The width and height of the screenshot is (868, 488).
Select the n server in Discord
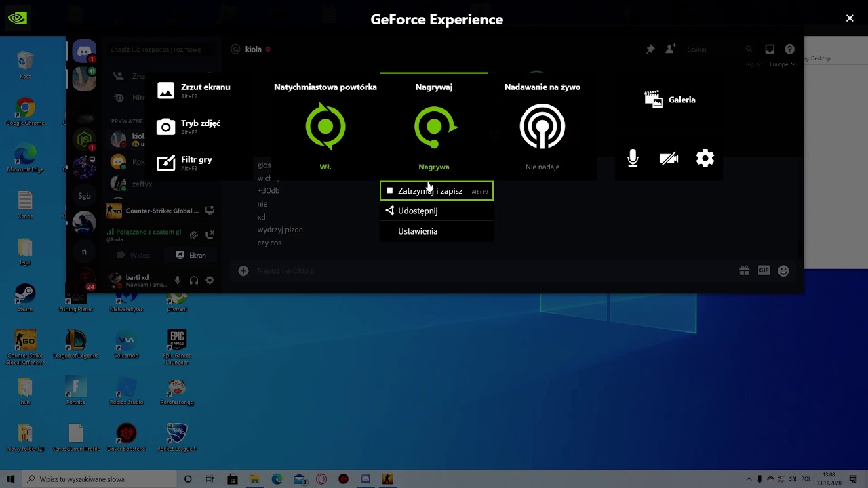pyautogui.click(x=84, y=251)
